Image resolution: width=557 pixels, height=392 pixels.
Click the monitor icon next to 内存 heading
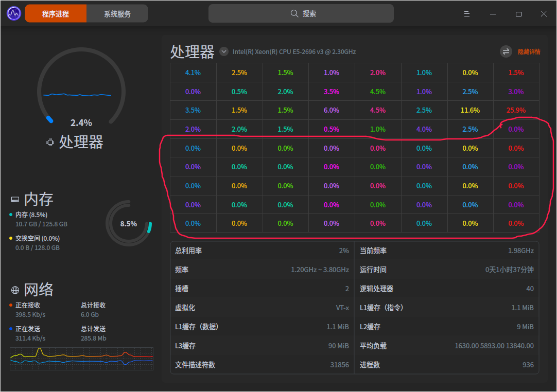pos(16,198)
